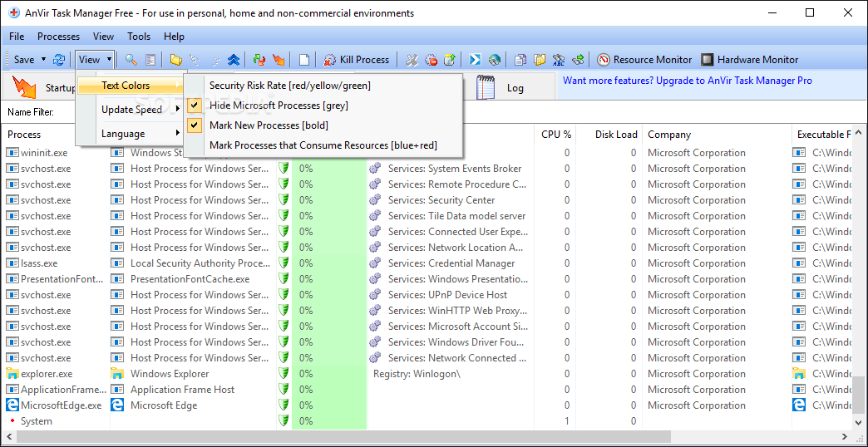868x447 pixels.
Task: Click Services: Credential Manager text
Action: pyautogui.click(x=451, y=263)
